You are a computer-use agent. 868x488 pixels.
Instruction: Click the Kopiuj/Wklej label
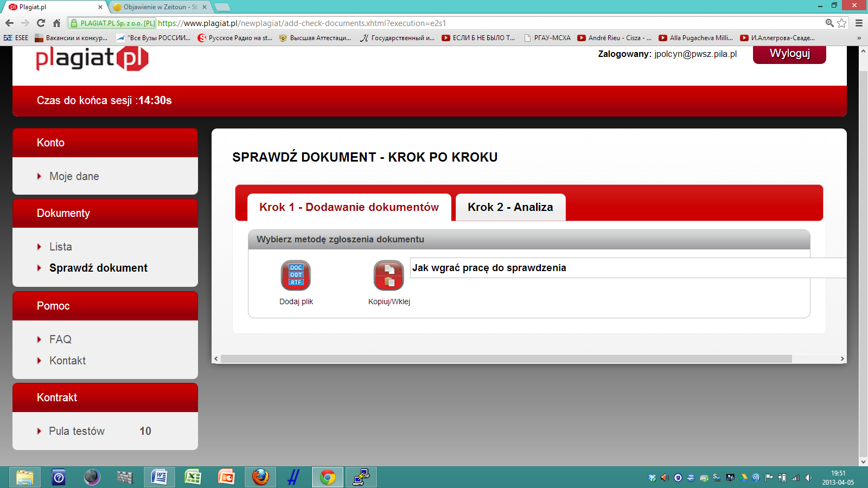tap(389, 301)
